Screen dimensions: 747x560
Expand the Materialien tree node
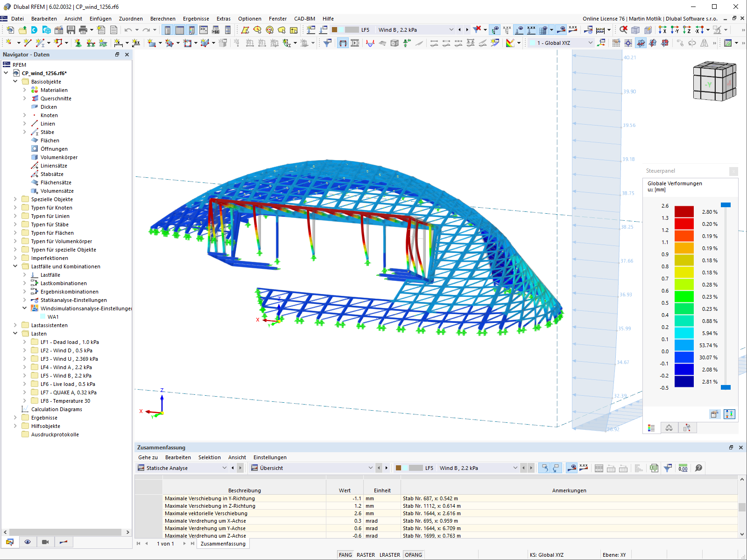click(x=25, y=90)
